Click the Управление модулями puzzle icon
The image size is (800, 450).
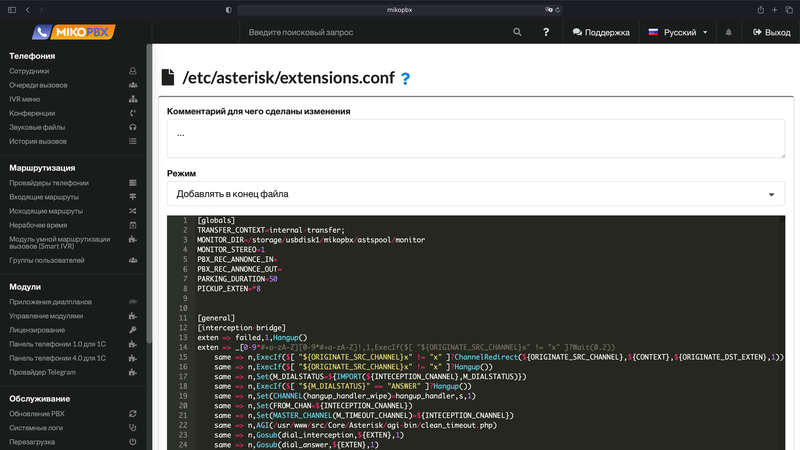[x=133, y=316]
